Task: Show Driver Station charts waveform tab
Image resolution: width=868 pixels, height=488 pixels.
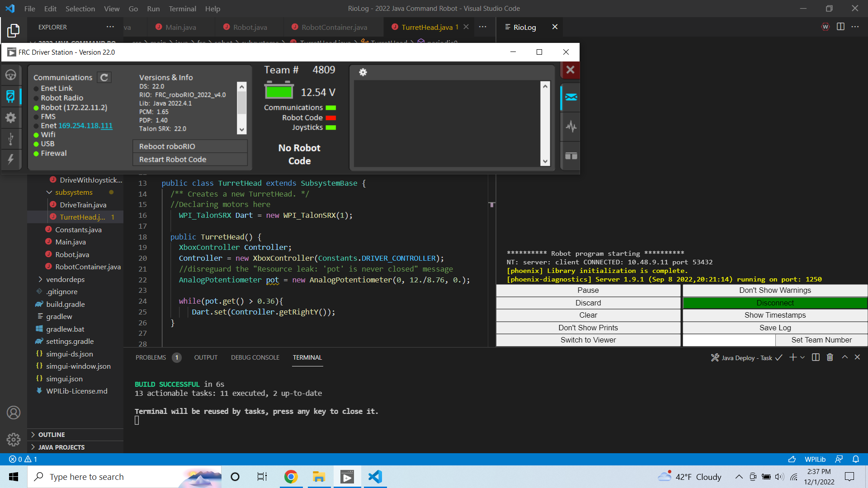Action: click(x=571, y=127)
